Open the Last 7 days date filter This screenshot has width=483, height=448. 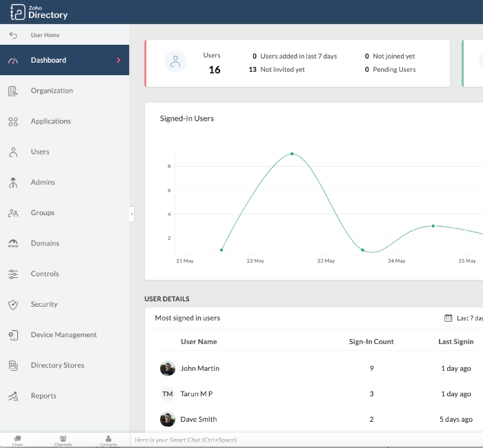(x=462, y=318)
